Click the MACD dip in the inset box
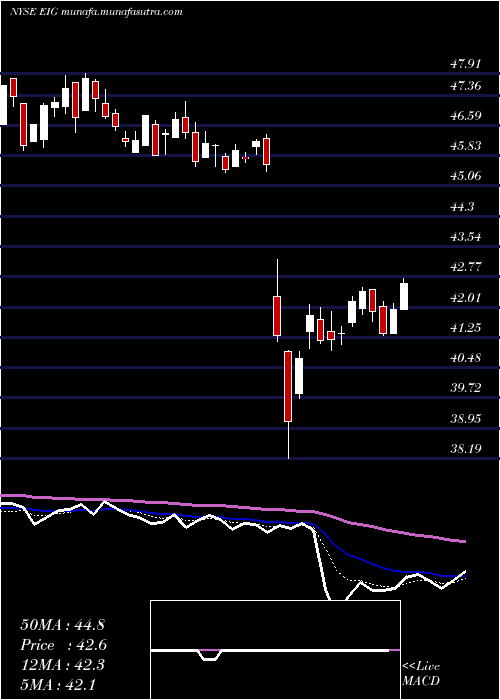The height and width of the screenshot is (700, 500). point(209,655)
